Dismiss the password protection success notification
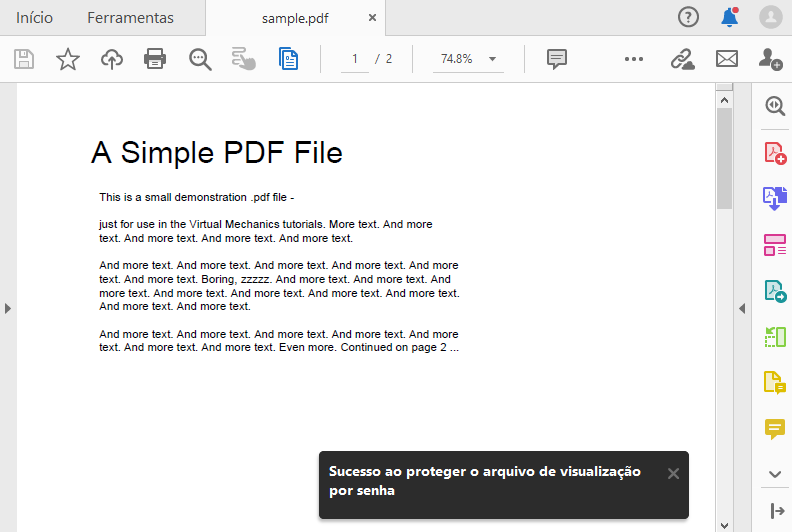792x532 pixels. (x=673, y=473)
